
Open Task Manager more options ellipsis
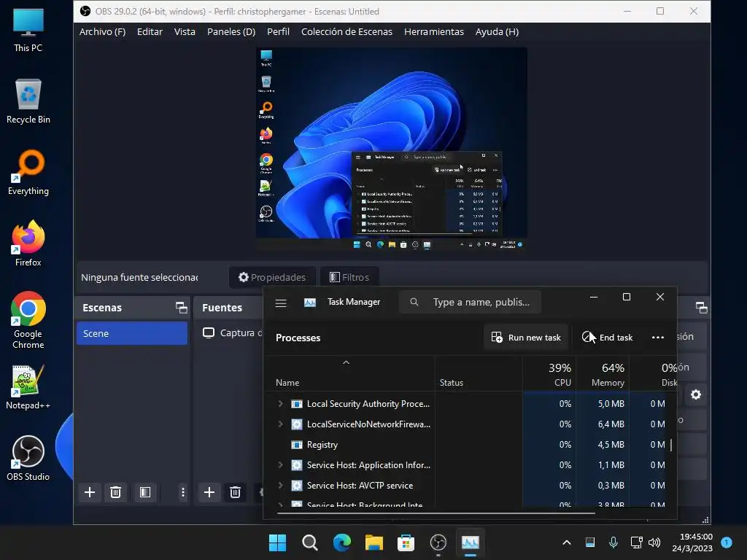[658, 337]
